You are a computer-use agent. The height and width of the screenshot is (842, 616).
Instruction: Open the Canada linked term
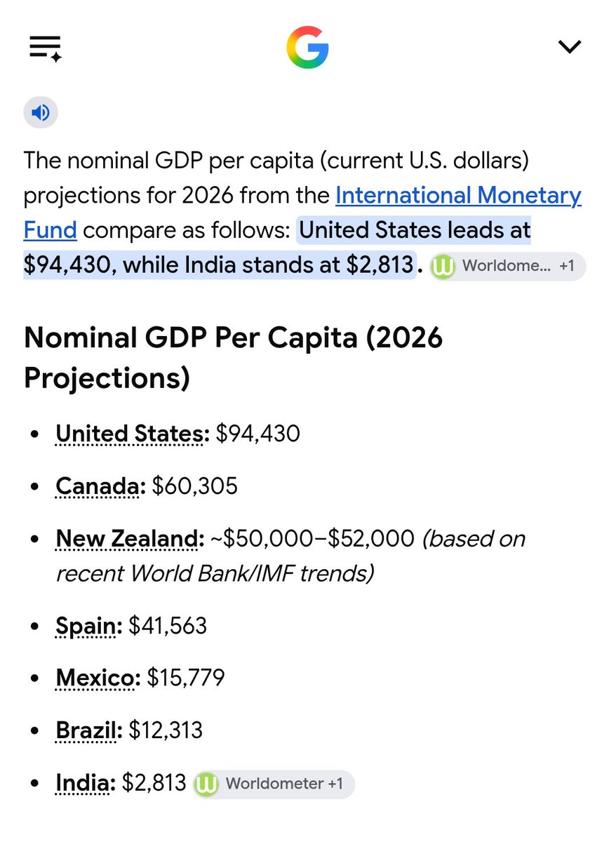(100, 486)
